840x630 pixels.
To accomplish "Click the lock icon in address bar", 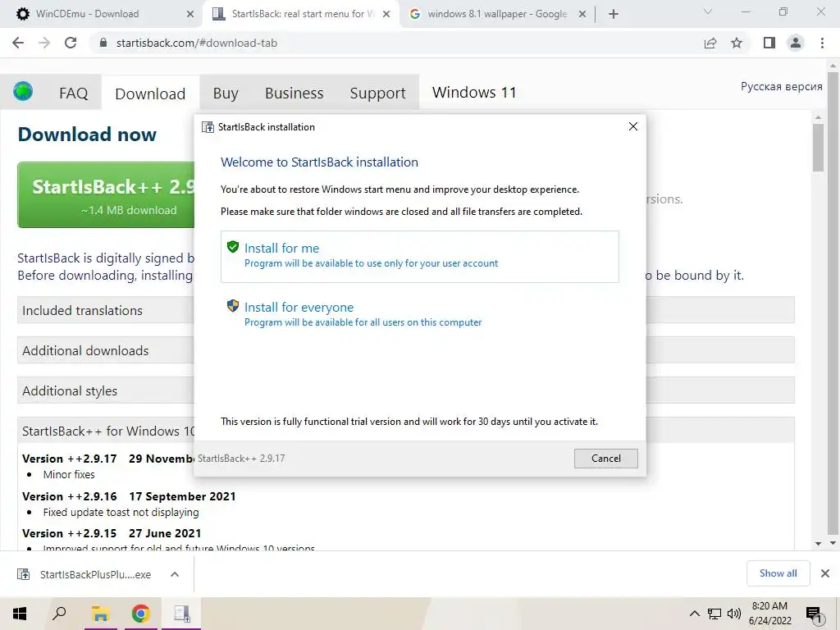I will (x=103, y=43).
